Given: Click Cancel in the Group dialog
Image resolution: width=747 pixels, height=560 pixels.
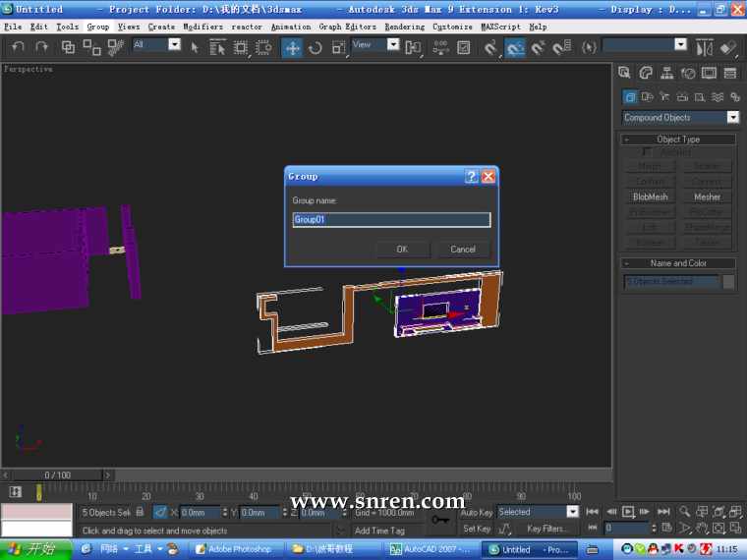Looking at the screenshot, I should (x=462, y=249).
